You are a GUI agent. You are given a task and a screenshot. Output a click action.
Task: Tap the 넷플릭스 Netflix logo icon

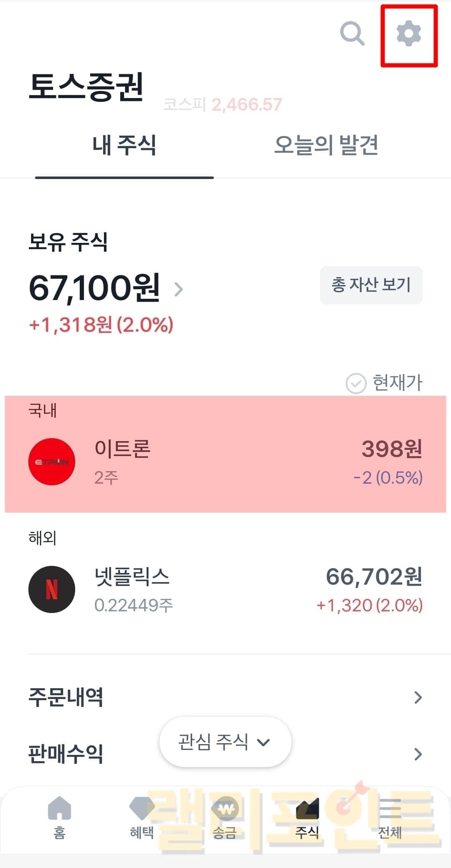tap(52, 589)
